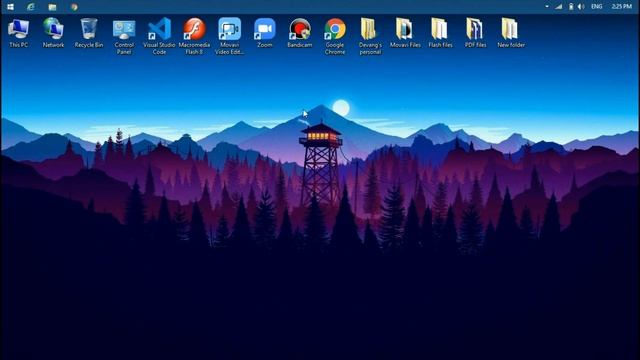Launch Chrome from the taskbar
This screenshot has width=640, height=360.
74,7
